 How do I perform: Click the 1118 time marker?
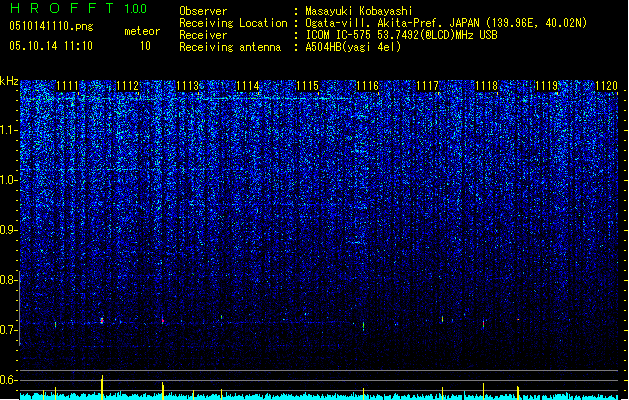coord(487,86)
